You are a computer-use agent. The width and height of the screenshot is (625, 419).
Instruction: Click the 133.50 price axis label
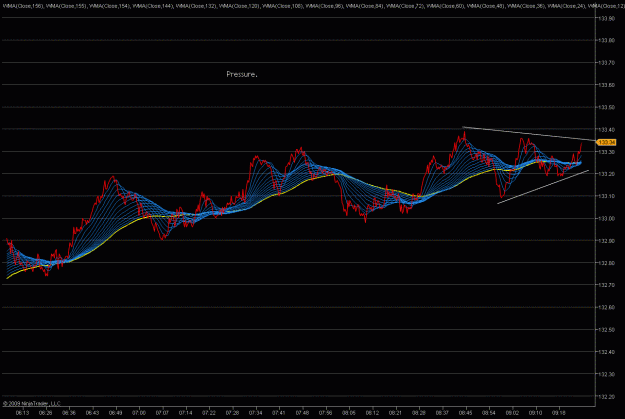point(607,107)
